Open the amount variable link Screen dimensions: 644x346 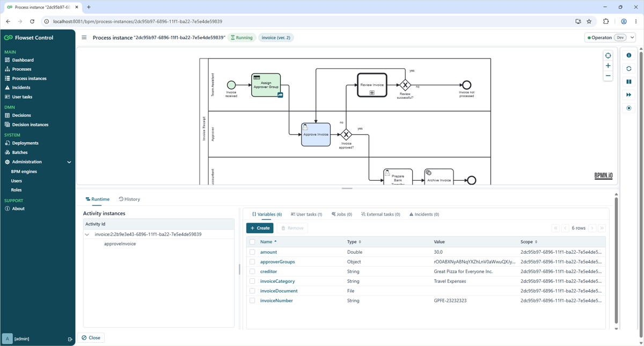268,252
